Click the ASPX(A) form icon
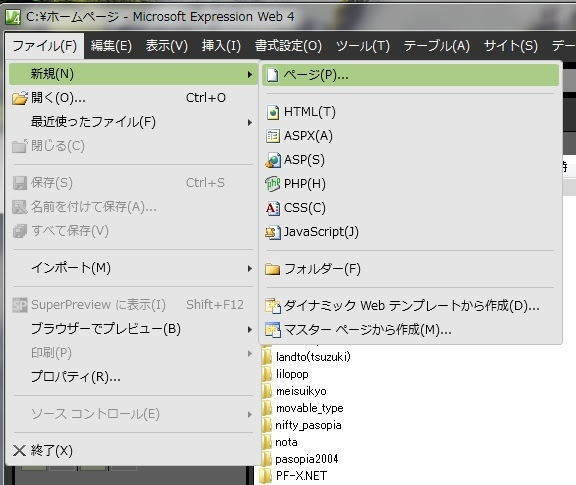Viewport: 576px width, 485px height. (273, 136)
